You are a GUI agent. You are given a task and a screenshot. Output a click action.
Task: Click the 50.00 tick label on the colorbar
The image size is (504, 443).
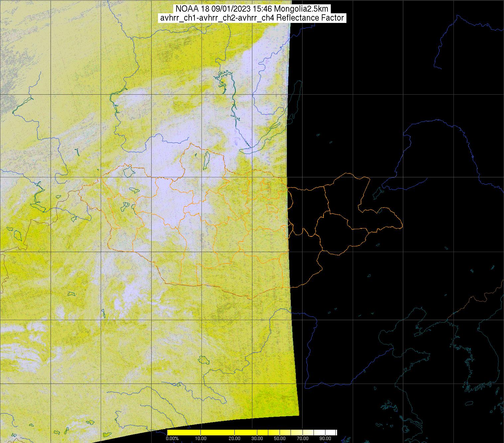pyautogui.click(x=280, y=439)
